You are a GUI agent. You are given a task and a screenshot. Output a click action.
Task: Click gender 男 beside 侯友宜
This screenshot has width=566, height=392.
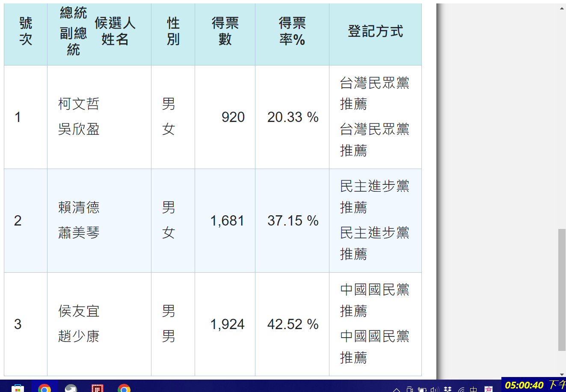[x=169, y=311]
